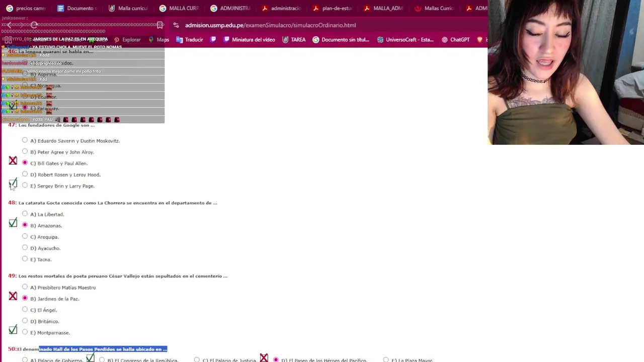
Task: Click question 50 highlighted text Hall de los Pasos Perdidos
Action: [103, 349]
